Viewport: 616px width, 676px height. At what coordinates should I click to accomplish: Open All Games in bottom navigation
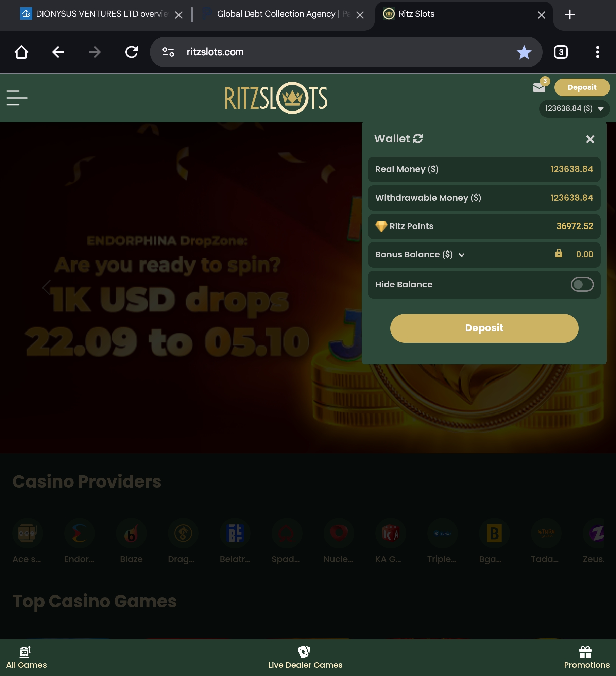(x=27, y=658)
